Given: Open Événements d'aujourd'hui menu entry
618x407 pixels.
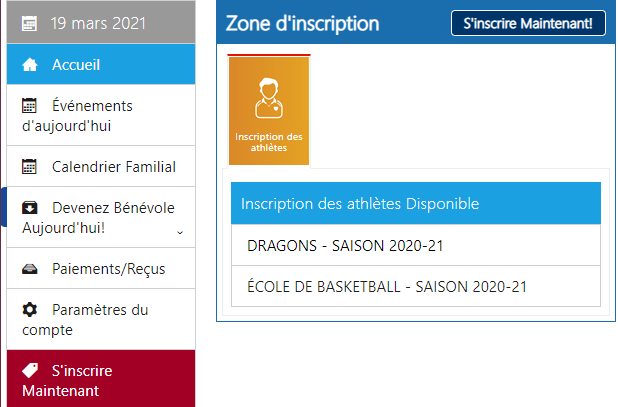Looking at the screenshot, I should click(101, 115).
